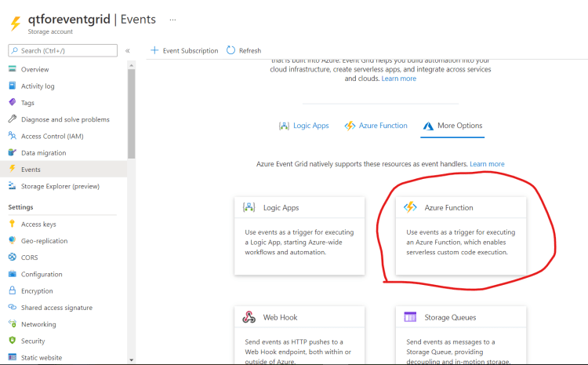Click the Security shield icon
This screenshot has height=365, width=588.
click(13, 340)
